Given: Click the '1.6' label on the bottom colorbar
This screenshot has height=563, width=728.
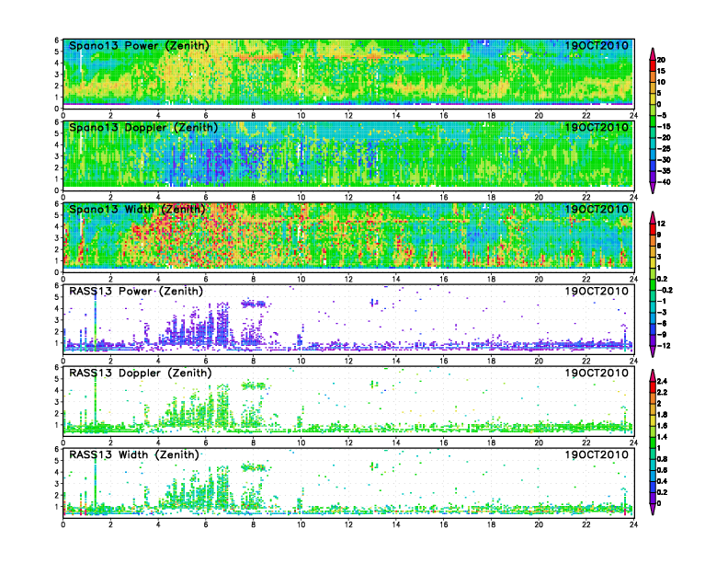Looking at the screenshot, I should coord(662,426).
